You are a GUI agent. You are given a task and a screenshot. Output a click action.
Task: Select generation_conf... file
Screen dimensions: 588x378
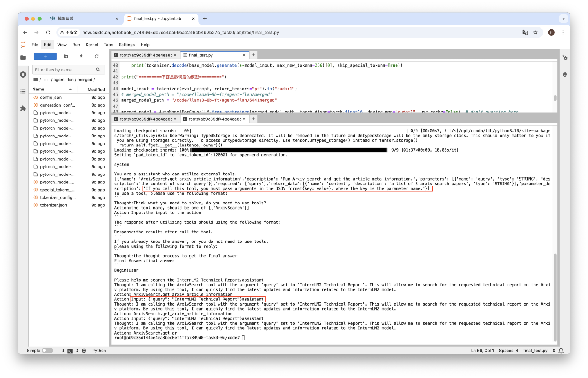tap(69, 105)
